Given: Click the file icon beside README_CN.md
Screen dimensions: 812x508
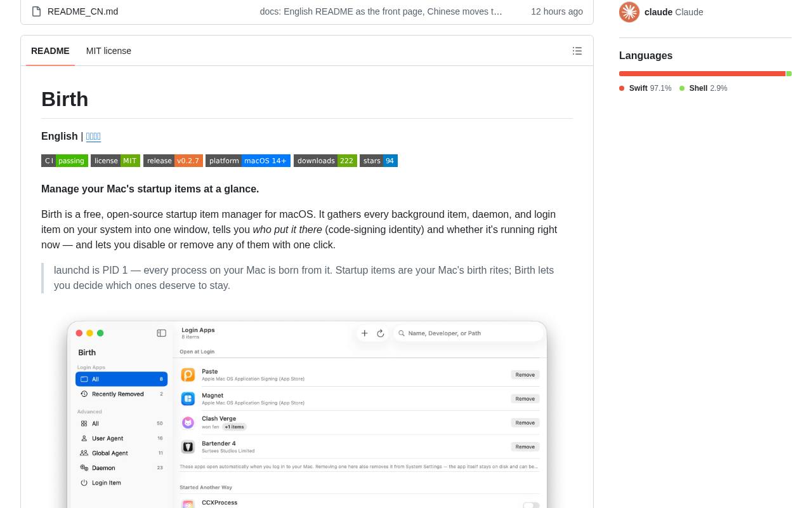Looking at the screenshot, I should pyautogui.click(x=36, y=11).
